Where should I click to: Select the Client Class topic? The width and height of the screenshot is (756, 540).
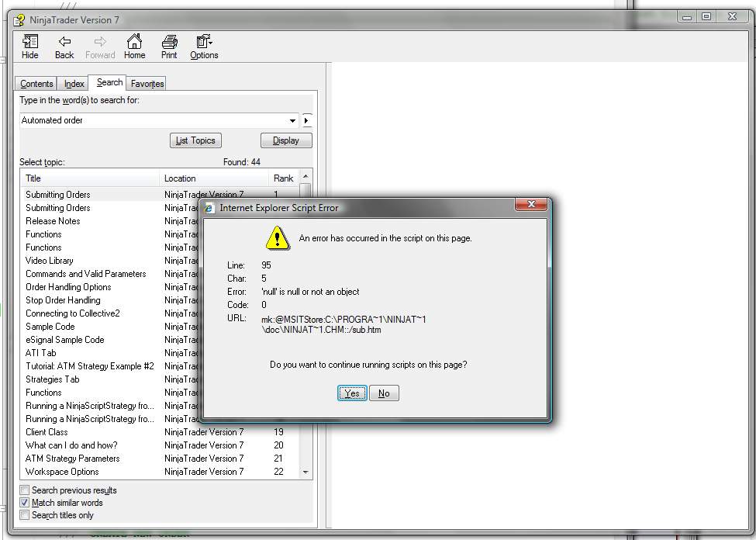(x=47, y=432)
